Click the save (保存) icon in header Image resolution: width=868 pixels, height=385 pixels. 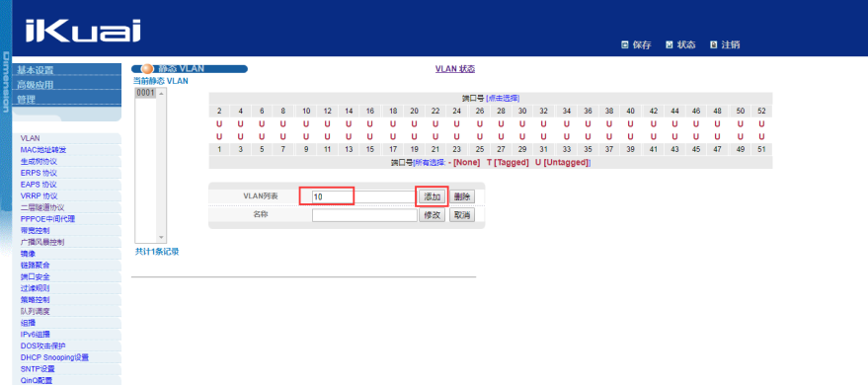coord(625,45)
